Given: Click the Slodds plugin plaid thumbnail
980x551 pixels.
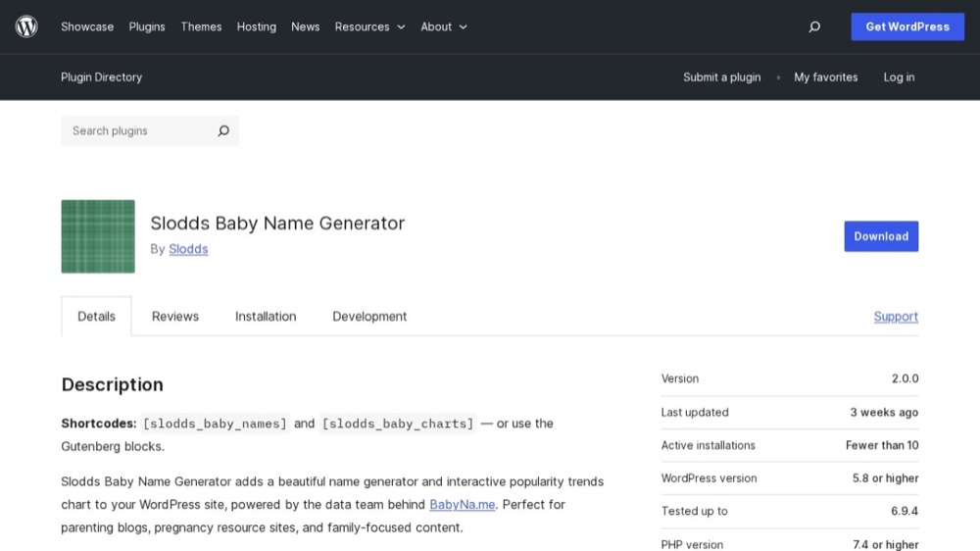Looking at the screenshot, I should point(98,236).
